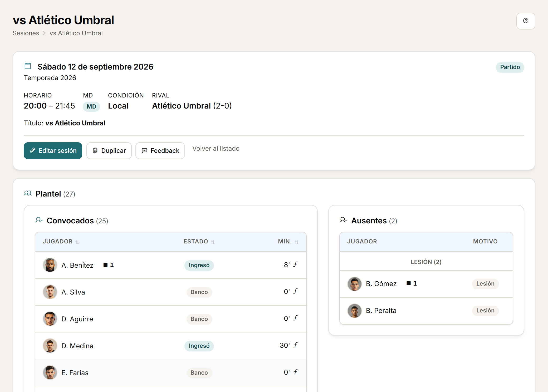
Task: Open E. Farías avatar photo
Action: click(x=50, y=373)
